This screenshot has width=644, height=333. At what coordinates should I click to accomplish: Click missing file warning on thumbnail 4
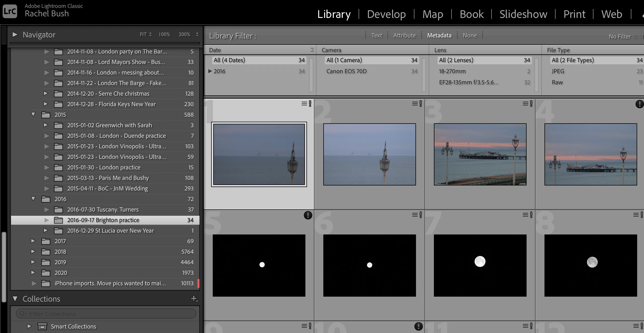[x=639, y=104]
